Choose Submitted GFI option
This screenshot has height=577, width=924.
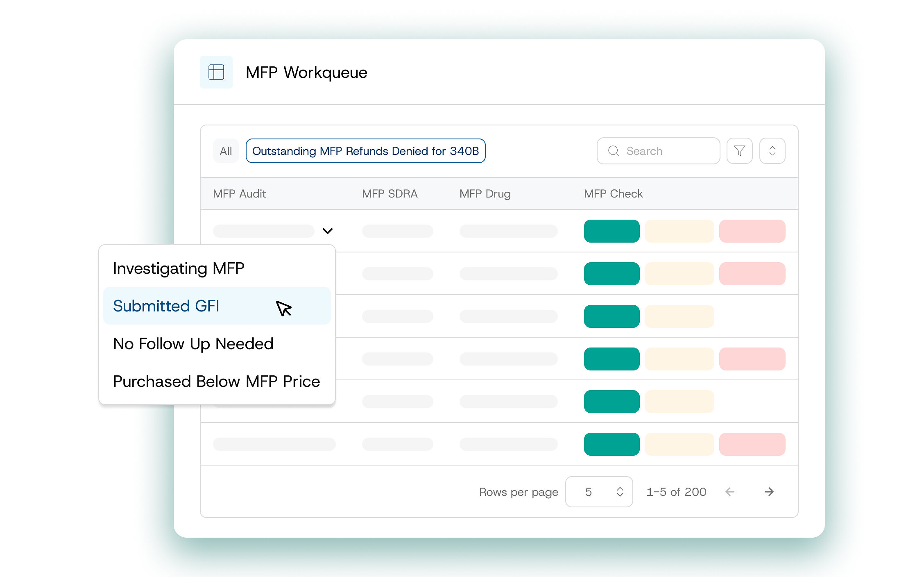coord(217,306)
